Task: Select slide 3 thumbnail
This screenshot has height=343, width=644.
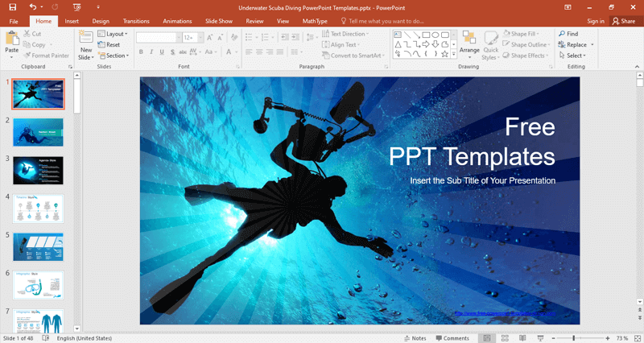Action: [38, 171]
